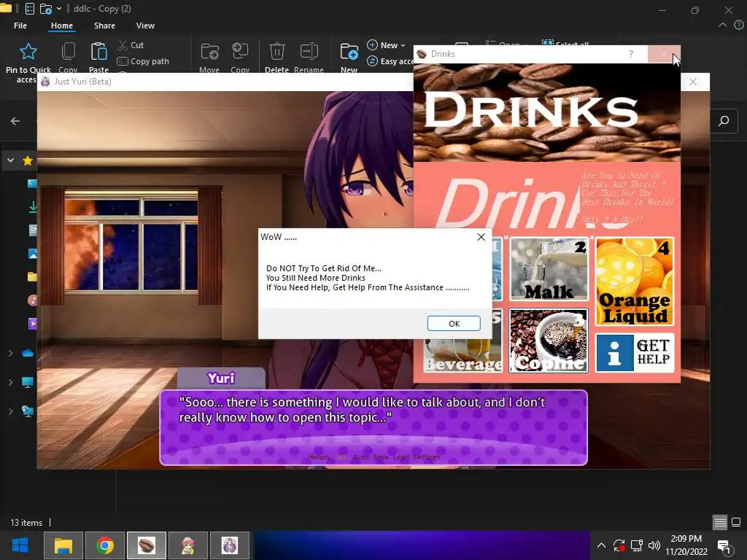Click the Copy to folder icon
Image resolution: width=747 pixels, height=560 pixels.
click(240, 52)
